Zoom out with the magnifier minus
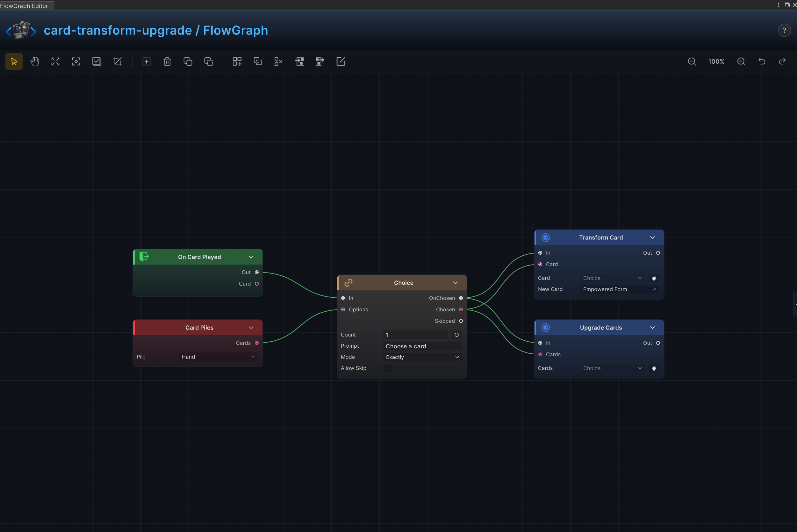Viewport: 797px width, 532px height. coord(692,61)
